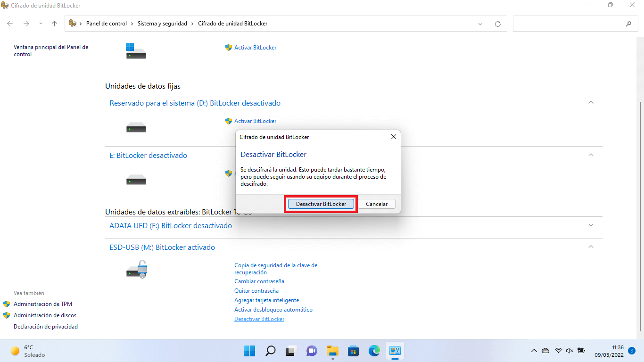Click the BitLocker keys icon in address bar

click(x=73, y=24)
